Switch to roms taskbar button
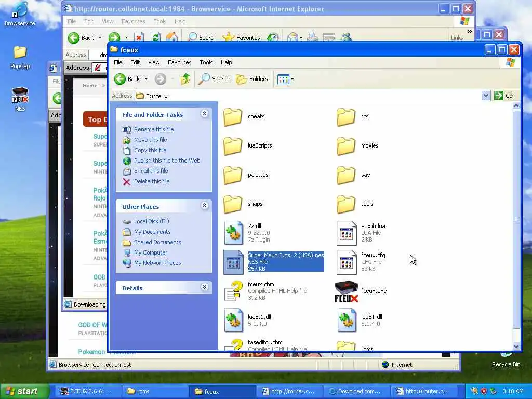 [x=155, y=391]
